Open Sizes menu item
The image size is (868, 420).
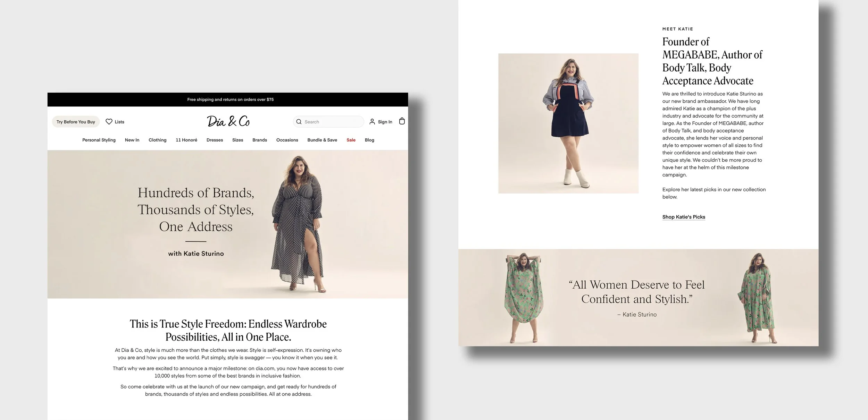coord(237,140)
